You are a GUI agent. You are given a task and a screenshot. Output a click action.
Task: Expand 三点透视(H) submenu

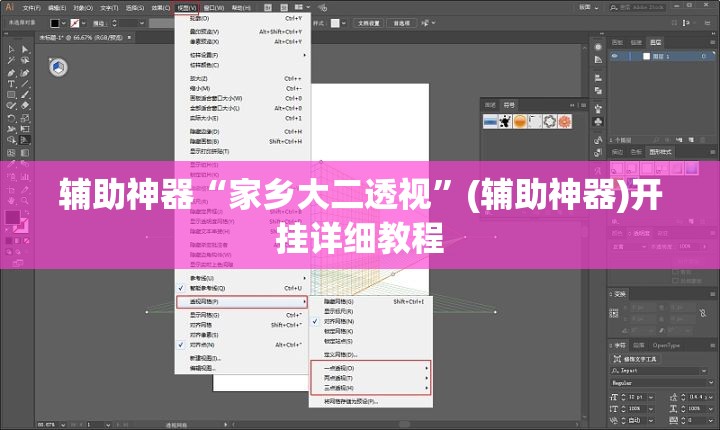[x=370, y=388]
